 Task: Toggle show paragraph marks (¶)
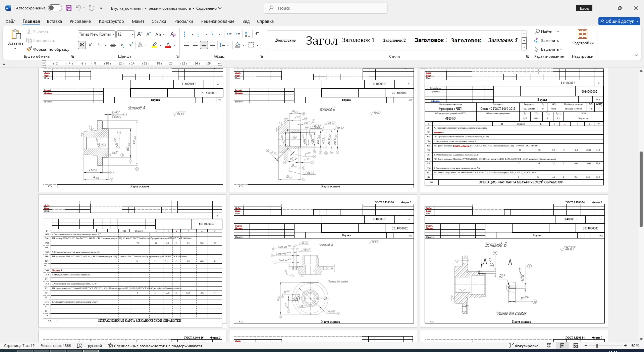point(257,34)
